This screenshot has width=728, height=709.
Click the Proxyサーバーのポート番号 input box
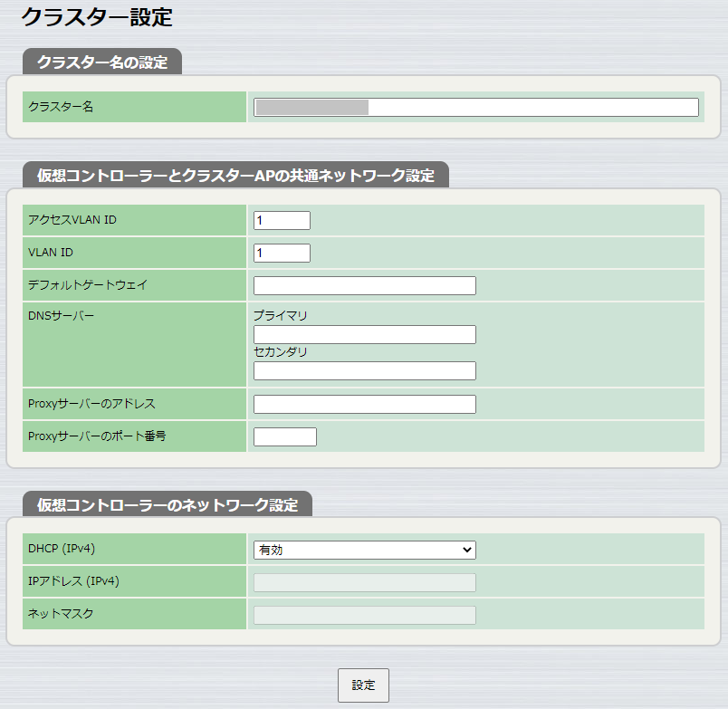tap(284, 436)
